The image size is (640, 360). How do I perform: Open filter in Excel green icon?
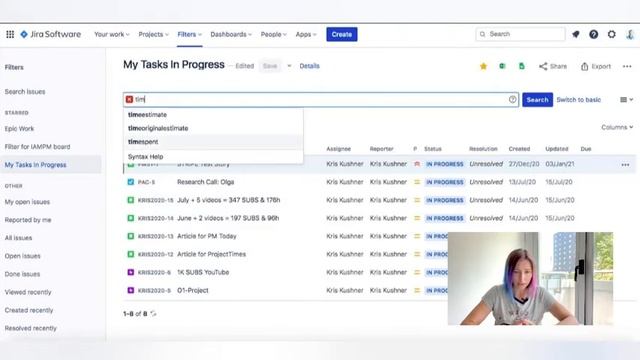click(502, 66)
